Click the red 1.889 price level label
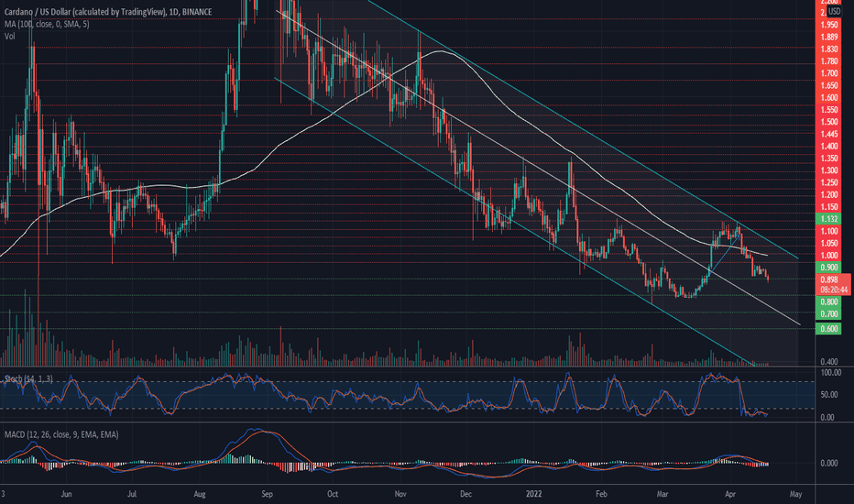The height and width of the screenshot is (504, 854). coord(829,37)
